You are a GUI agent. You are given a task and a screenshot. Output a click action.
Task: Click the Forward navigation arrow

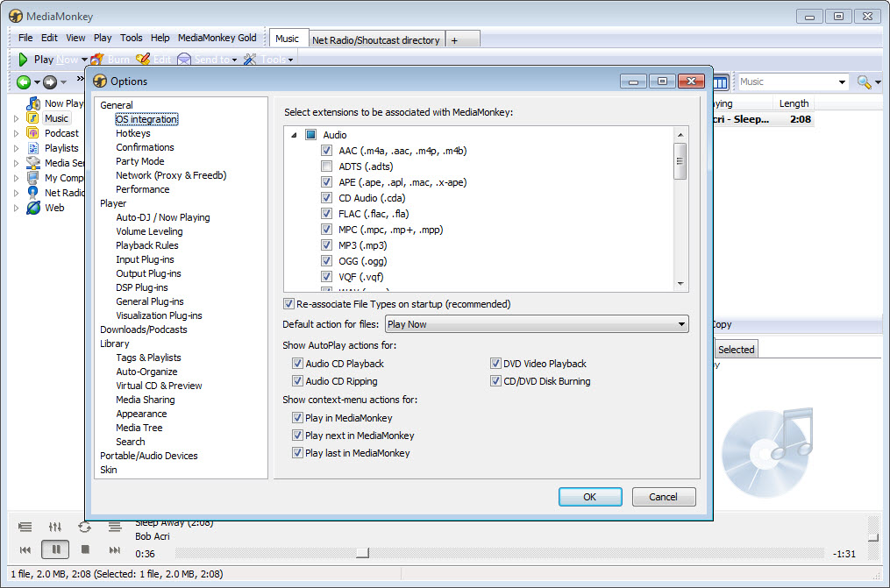pos(50,82)
